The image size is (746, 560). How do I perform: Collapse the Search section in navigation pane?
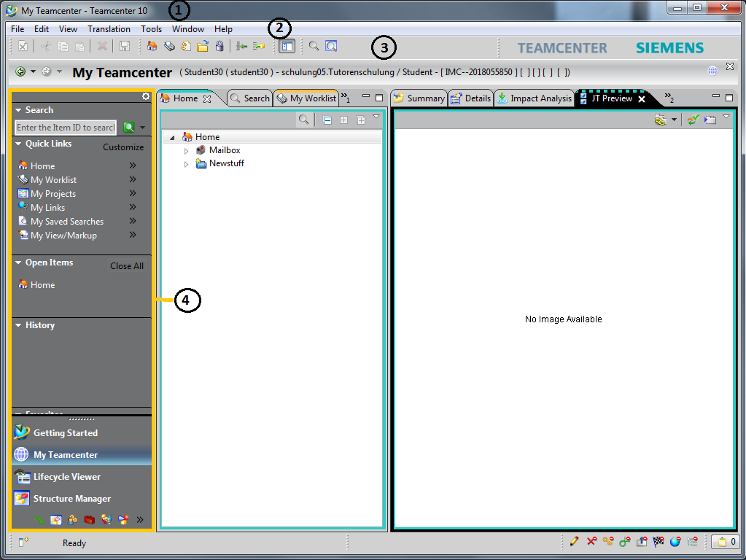pyautogui.click(x=18, y=110)
